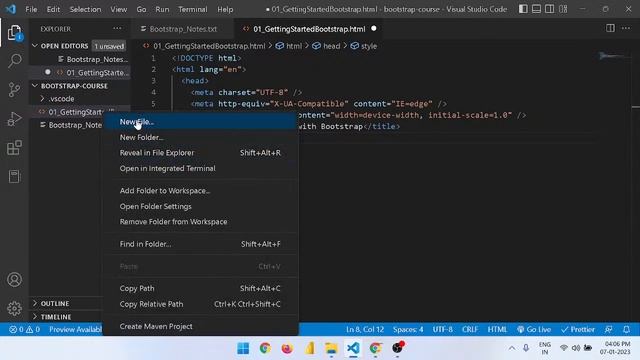Open Firefox from the taskbar
Viewport: 640px width, 360px height.
click(x=287, y=349)
